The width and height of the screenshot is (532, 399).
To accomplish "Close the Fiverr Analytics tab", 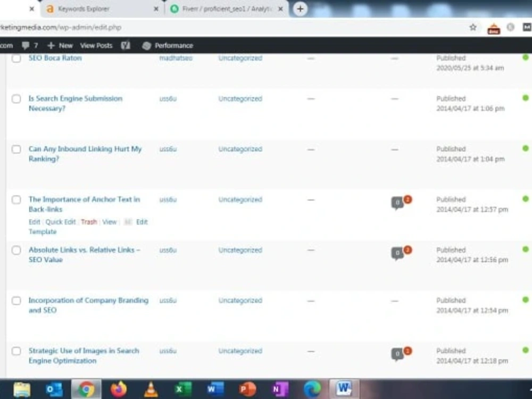I will point(280,9).
